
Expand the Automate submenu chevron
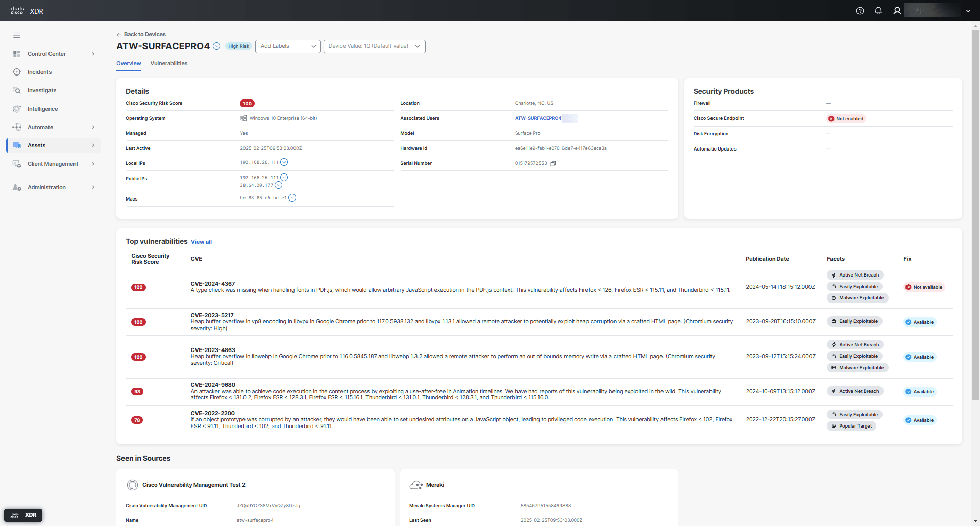pyautogui.click(x=93, y=127)
